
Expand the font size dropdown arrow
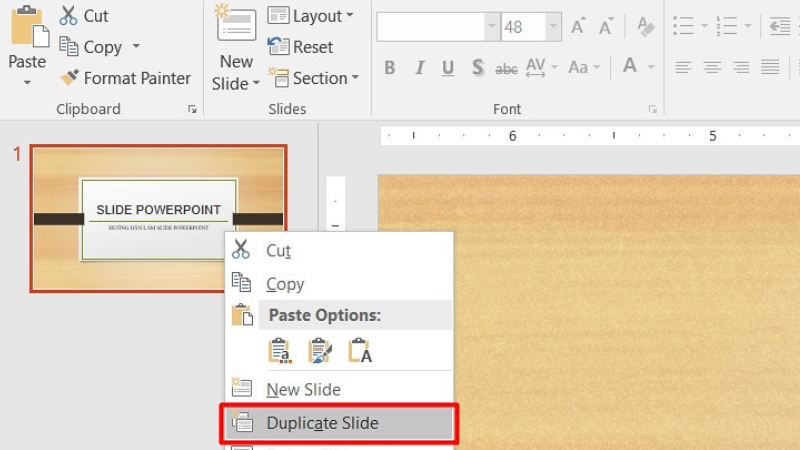click(553, 27)
